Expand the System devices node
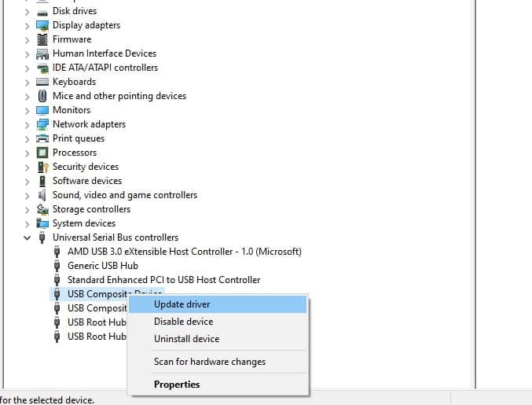Screen dimensions: 532x405 [x=28, y=224]
